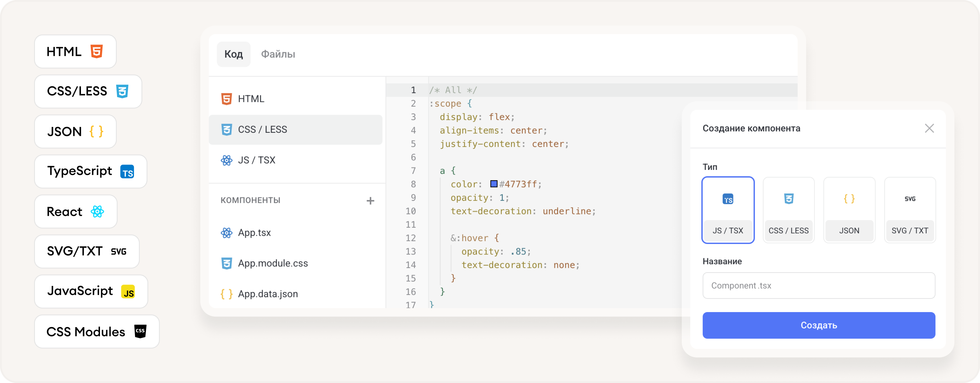Viewport: 980px width, 383px height.
Task: Click the HTML5 icon in the file sidebar
Action: (227, 99)
